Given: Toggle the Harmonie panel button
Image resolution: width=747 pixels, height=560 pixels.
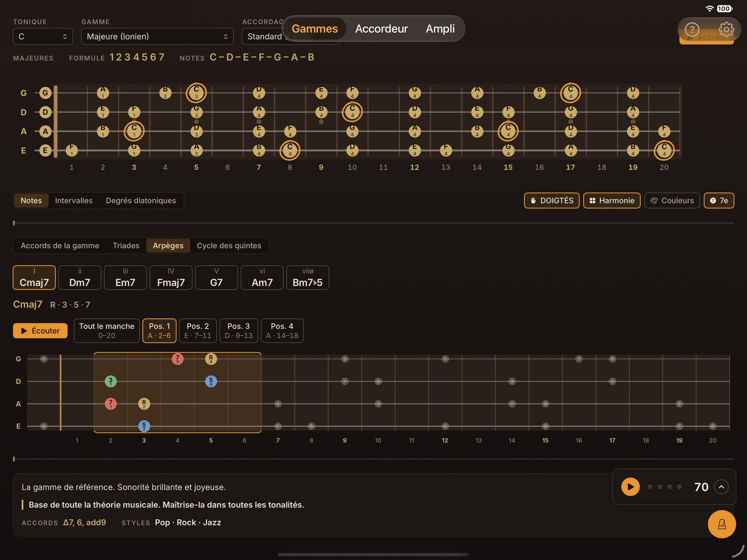Looking at the screenshot, I should [612, 200].
